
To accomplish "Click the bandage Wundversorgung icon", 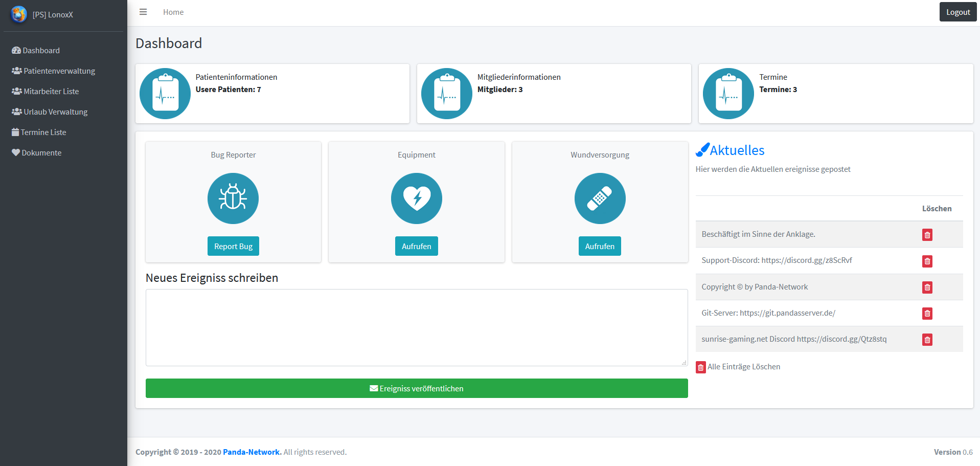I will click(600, 198).
